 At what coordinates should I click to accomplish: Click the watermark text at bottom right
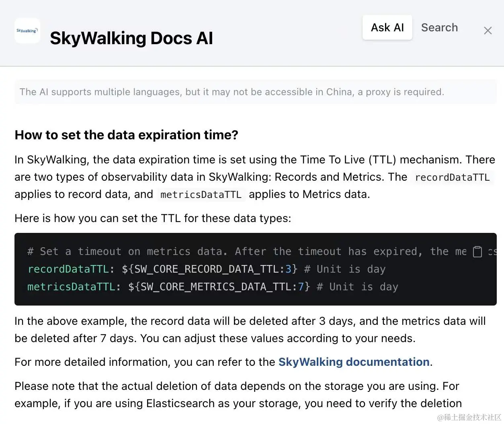(x=469, y=417)
